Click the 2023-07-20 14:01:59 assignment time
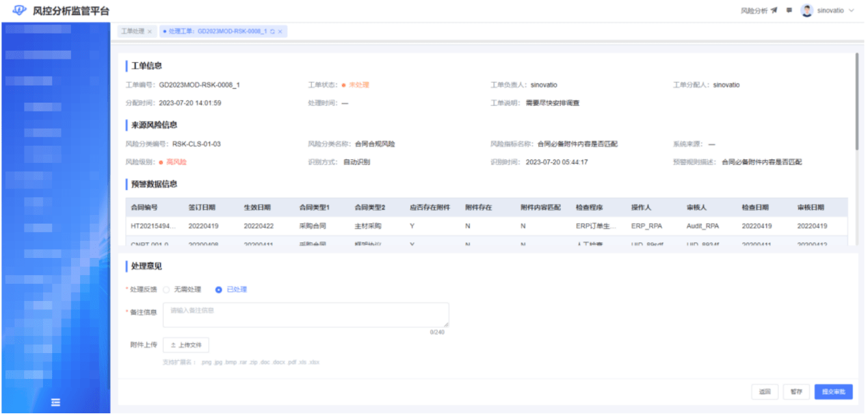 click(190, 103)
